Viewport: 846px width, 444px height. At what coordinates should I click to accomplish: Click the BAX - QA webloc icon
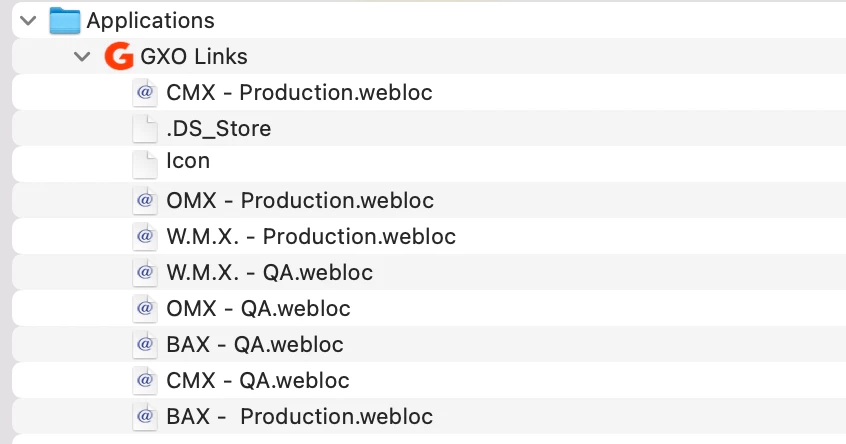click(145, 345)
